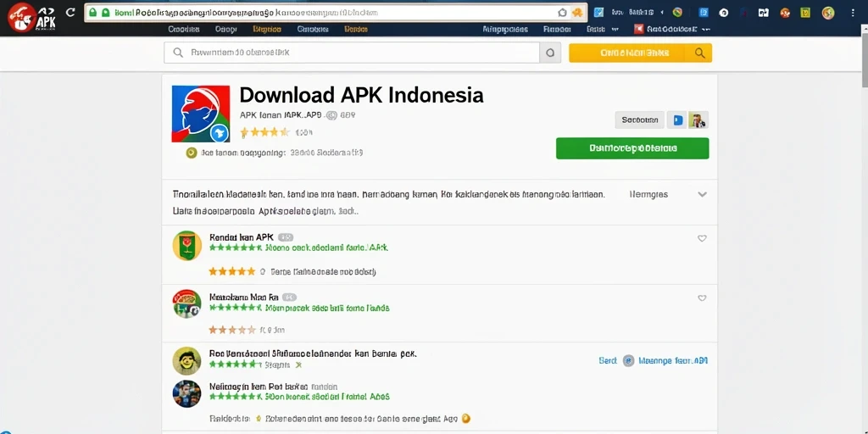
Task: Click the second list row title
Action: [243, 298]
